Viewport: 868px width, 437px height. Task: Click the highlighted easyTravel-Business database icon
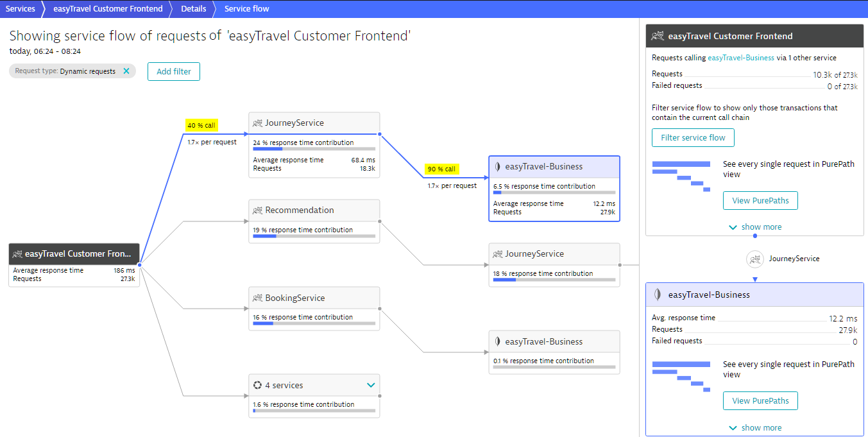tap(497, 167)
